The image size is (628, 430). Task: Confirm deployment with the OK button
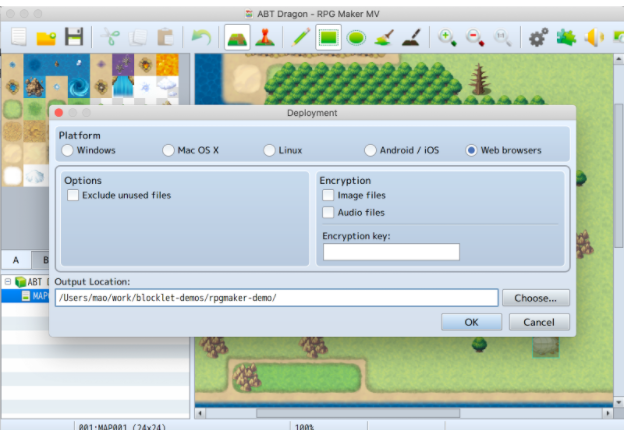(x=471, y=322)
